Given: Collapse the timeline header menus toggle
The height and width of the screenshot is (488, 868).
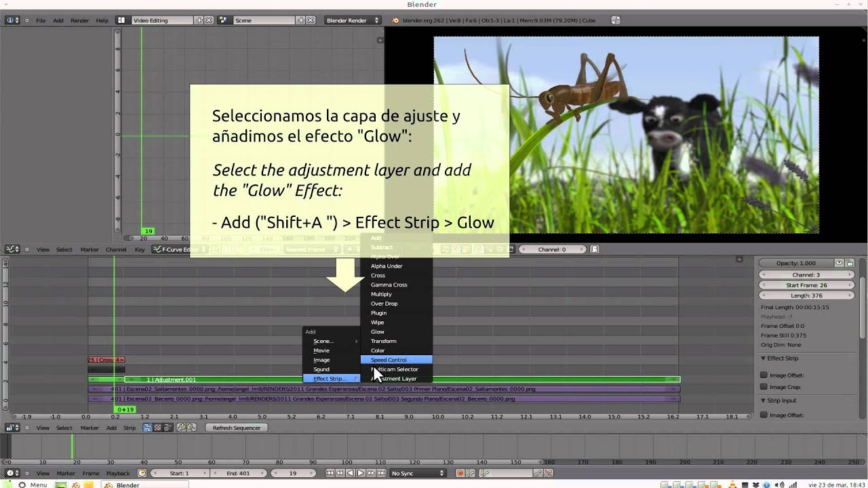Looking at the screenshot, I should click(x=27, y=473).
